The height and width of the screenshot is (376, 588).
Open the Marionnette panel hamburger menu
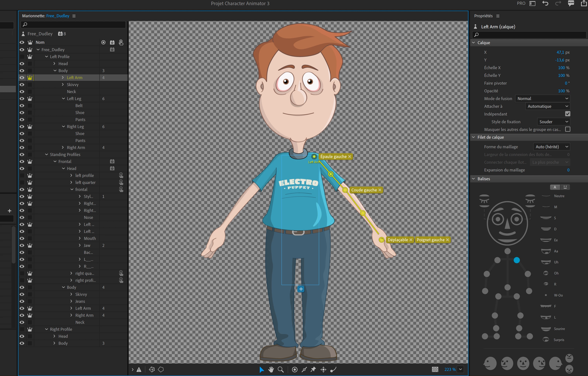click(74, 16)
